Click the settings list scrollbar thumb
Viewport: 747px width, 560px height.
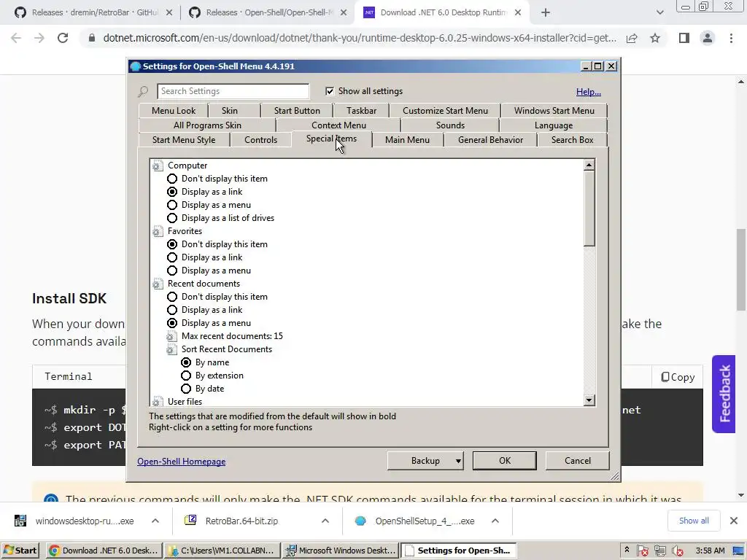tap(589, 209)
